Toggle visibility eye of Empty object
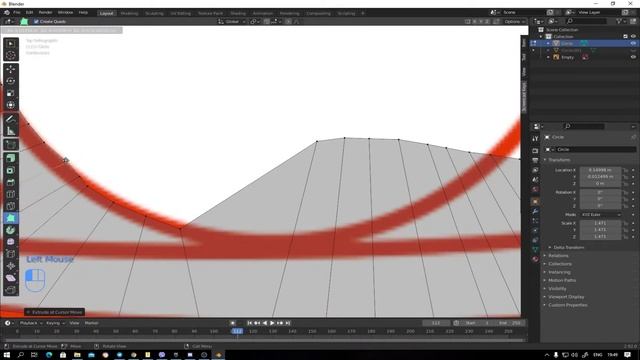The image size is (640, 360). 633,57
